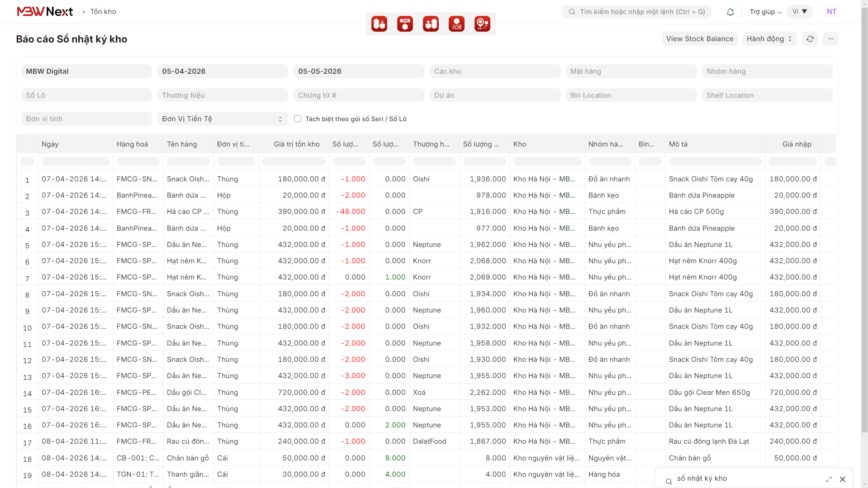868x488 pixels.
Task: Click the Nhóm hà... column header
Action: (610, 144)
